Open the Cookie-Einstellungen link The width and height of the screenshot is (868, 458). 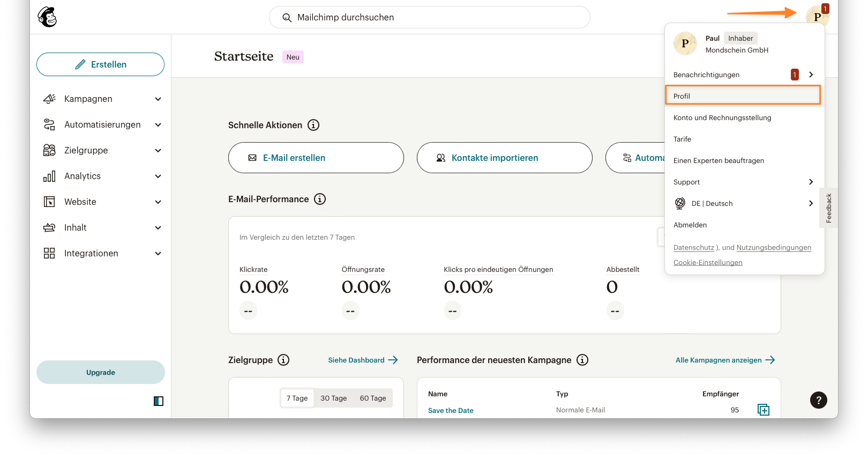(708, 262)
